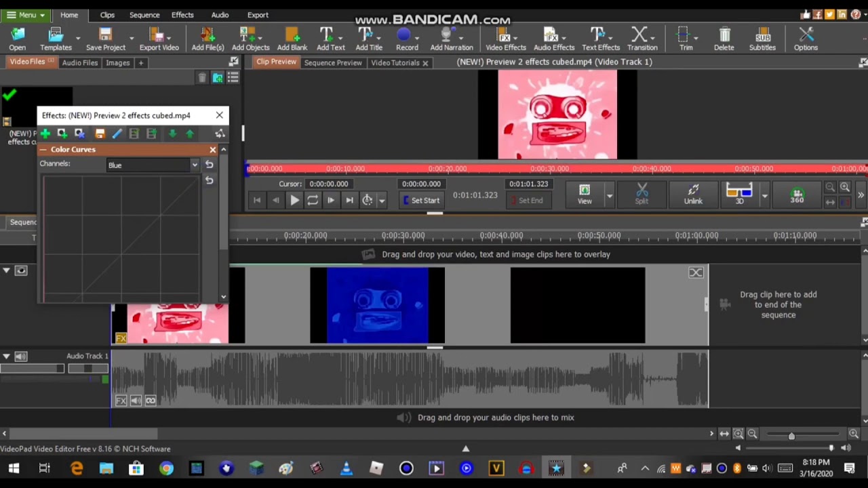Collapse Audio Track 1 with the triangle

[x=6, y=356]
